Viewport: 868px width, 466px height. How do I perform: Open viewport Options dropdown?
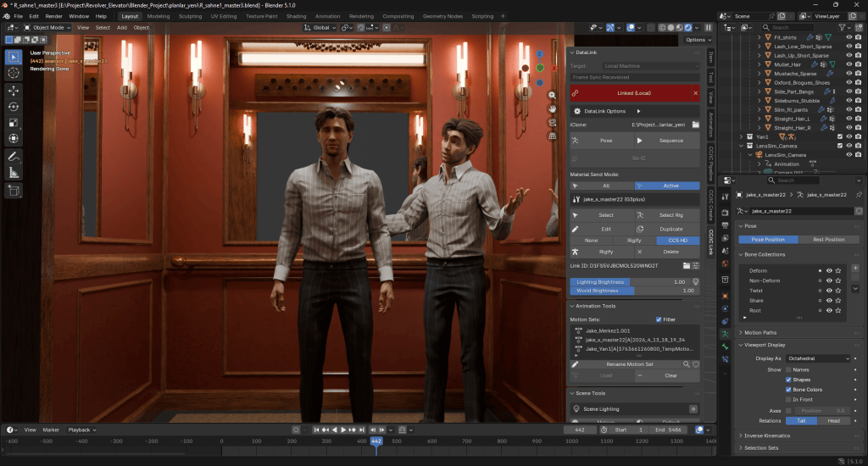point(698,40)
